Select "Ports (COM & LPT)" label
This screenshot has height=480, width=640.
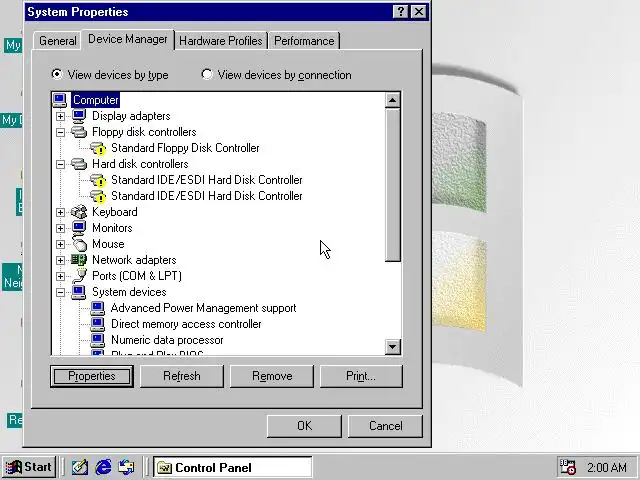pyautogui.click(x=137, y=276)
